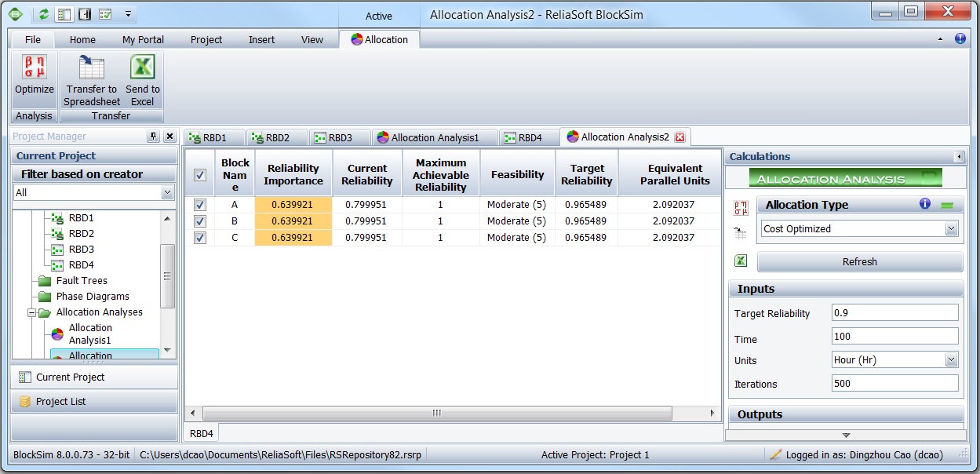Pin the Project Manager panel
This screenshot has height=474, width=980.
[x=153, y=137]
